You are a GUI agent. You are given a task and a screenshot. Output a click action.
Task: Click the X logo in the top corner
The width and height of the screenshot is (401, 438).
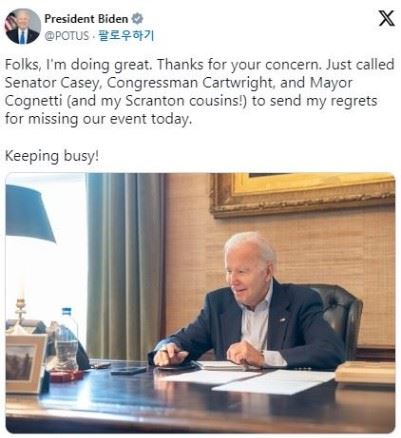point(387,18)
